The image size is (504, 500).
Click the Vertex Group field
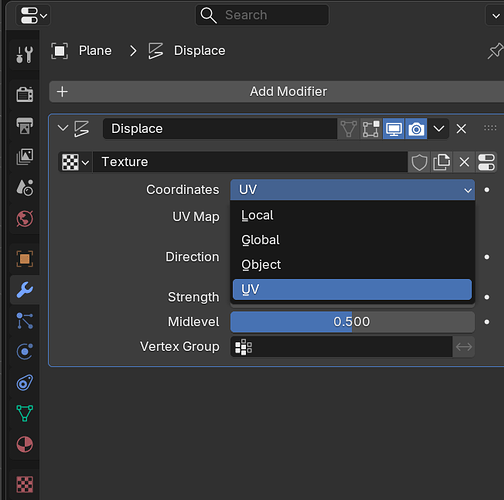(x=341, y=347)
